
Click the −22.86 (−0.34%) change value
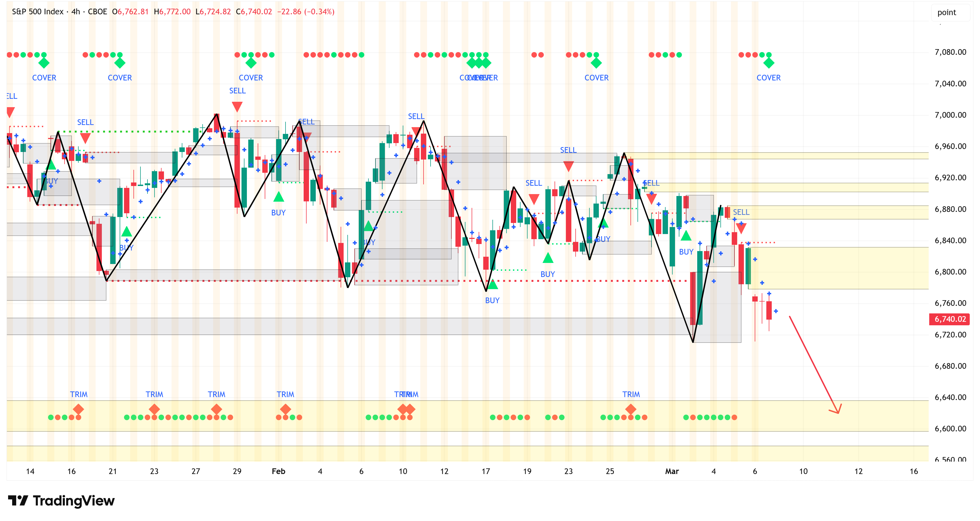306,11
